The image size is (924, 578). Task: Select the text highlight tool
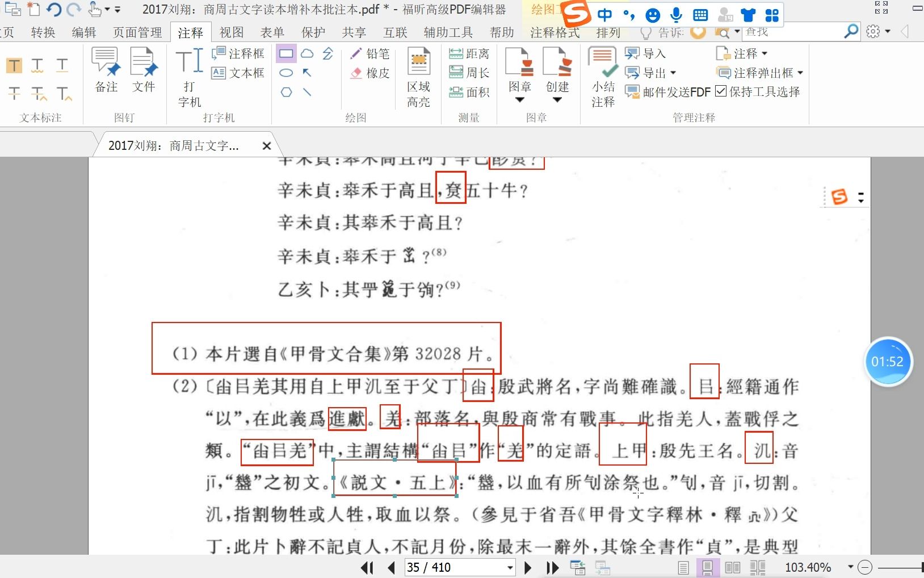[14, 65]
